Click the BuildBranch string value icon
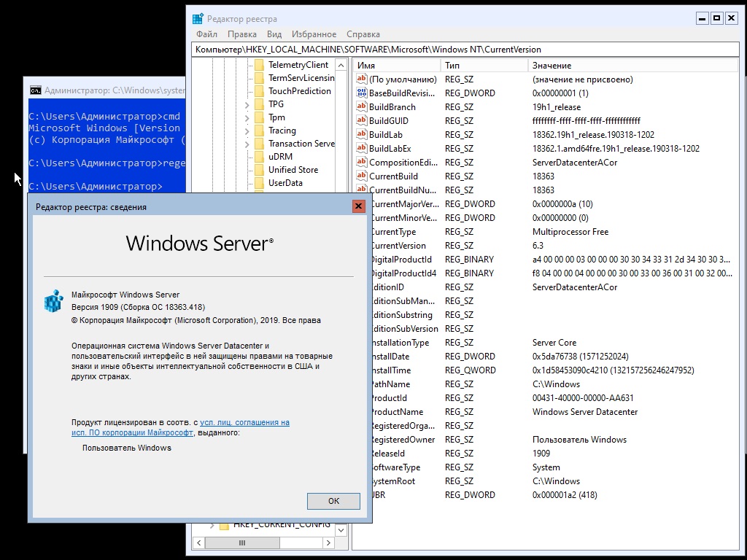The image size is (747, 560). [x=362, y=107]
